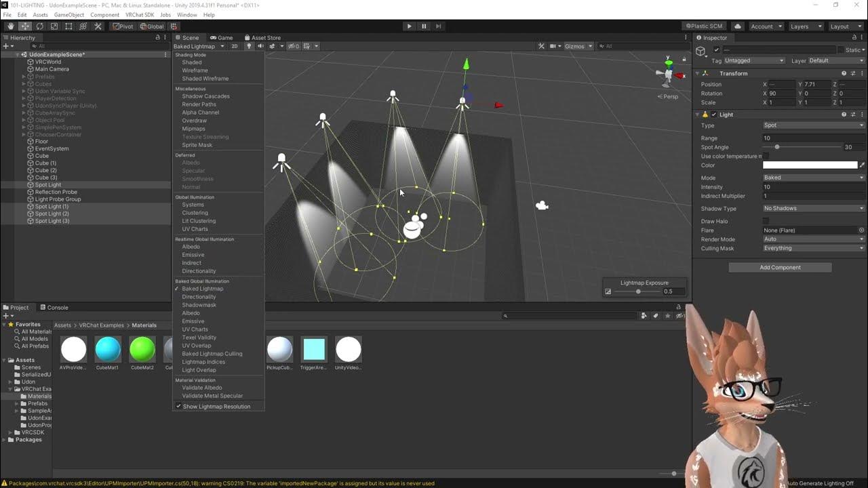Open the light Color swatch
Viewport: 868px width, 488px height.
[x=810, y=165]
